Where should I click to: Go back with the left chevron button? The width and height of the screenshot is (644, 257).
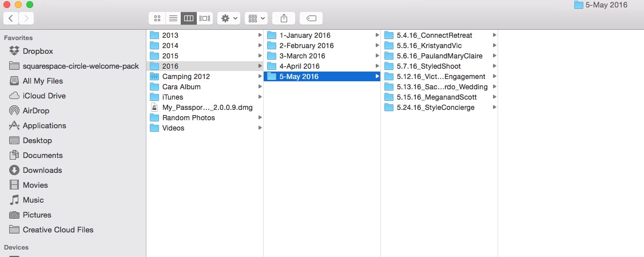[x=11, y=18]
